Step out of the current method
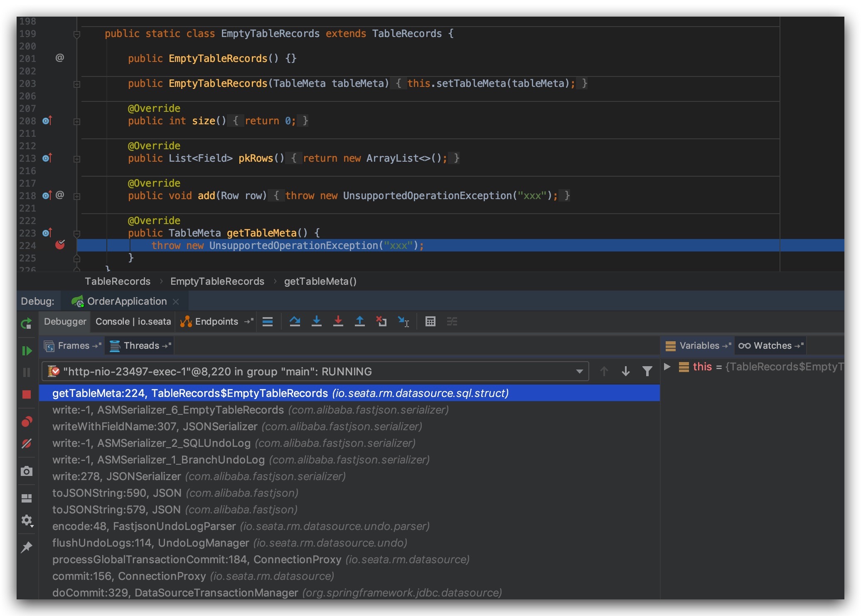 pyautogui.click(x=360, y=321)
